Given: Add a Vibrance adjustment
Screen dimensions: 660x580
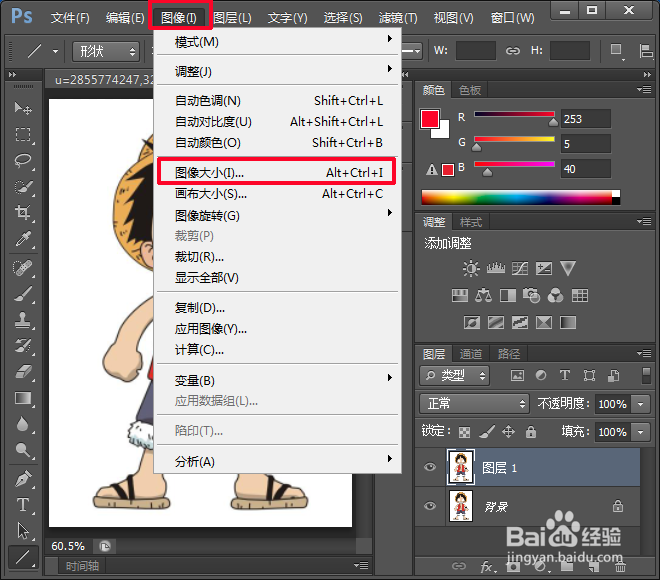Looking at the screenshot, I should 568,269.
